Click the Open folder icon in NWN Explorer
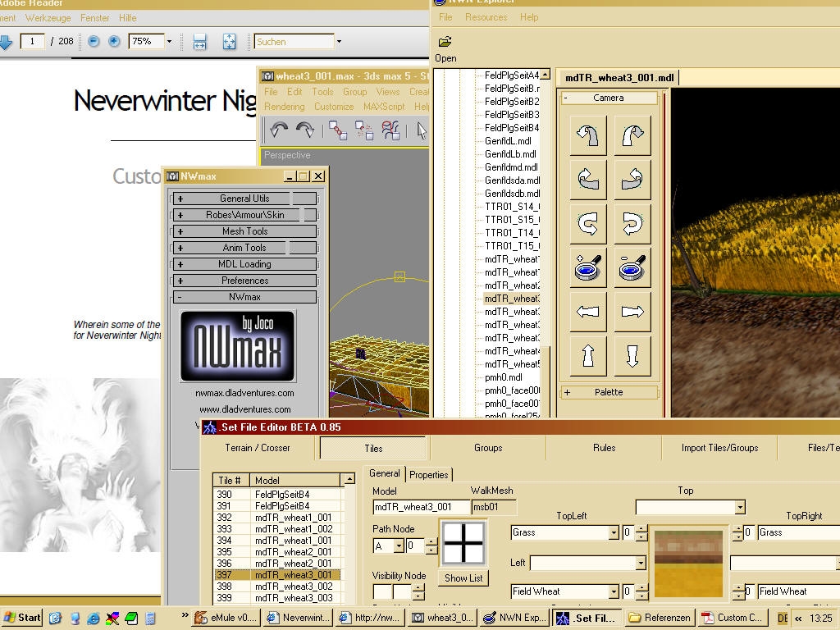 point(445,42)
